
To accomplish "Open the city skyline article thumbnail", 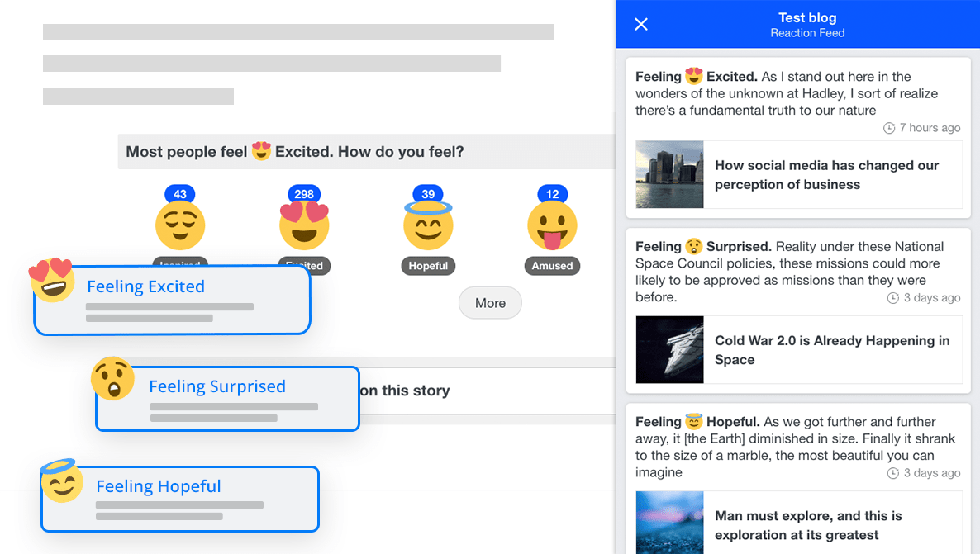I will coord(669,174).
